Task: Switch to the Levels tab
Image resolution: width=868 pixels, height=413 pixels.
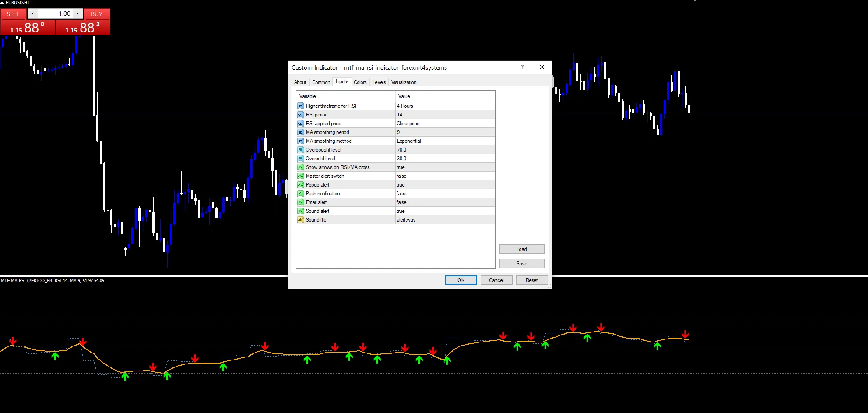Action: pyautogui.click(x=379, y=82)
